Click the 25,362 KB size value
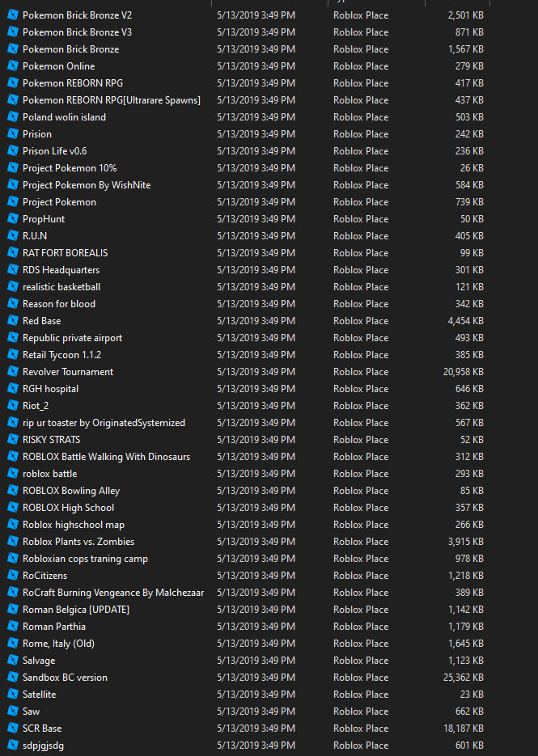The image size is (538, 756). 464,678
